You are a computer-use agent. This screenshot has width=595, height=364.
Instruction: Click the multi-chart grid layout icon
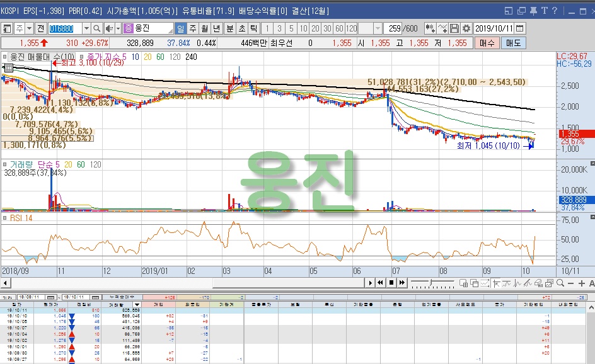(463, 283)
